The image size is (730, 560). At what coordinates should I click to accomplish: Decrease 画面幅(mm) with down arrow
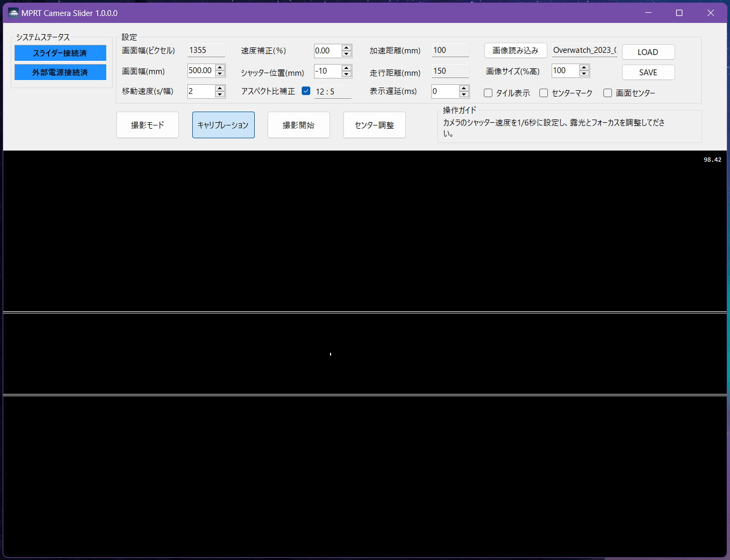tap(220, 74)
